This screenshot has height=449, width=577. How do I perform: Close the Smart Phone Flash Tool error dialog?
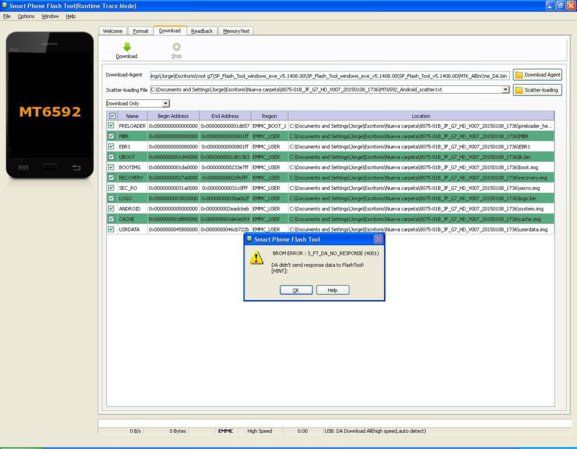(x=378, y=240)
